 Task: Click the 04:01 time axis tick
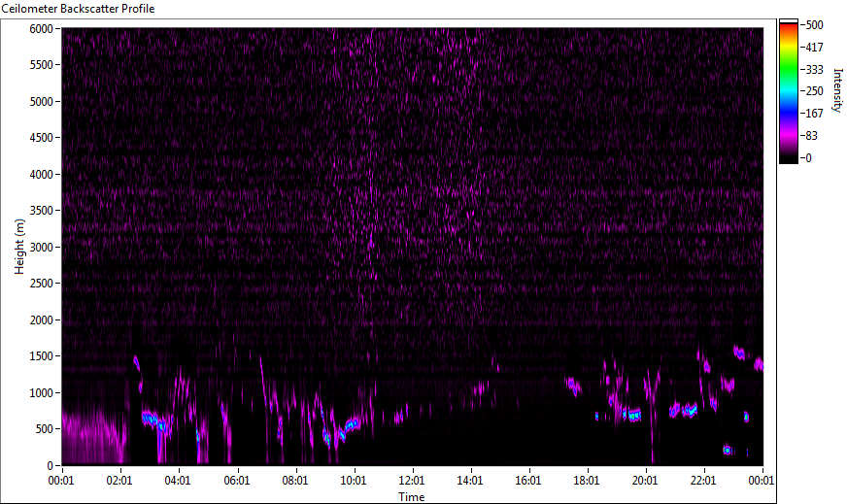point(178,481)
